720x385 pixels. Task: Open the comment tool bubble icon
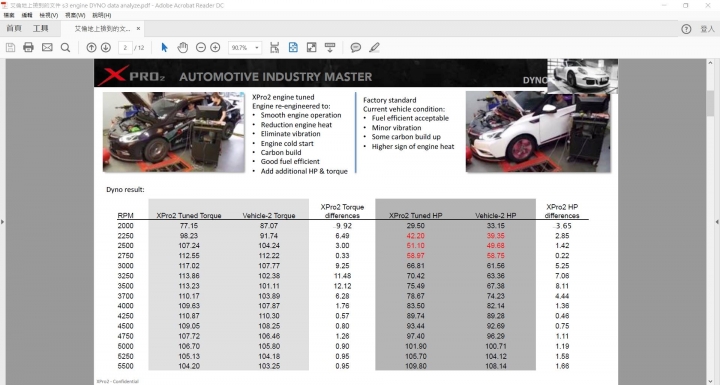click(x=355, y=47)
